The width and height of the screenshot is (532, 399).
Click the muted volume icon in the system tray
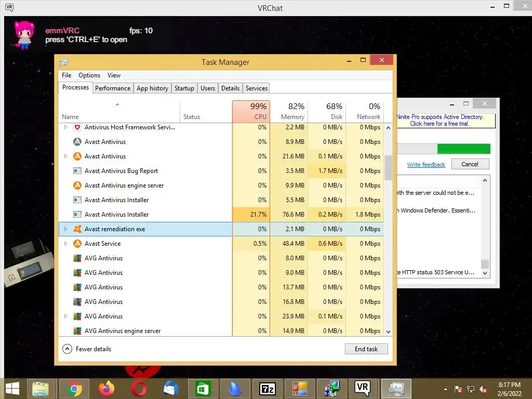pyautogui.click(x=483, y=389)
